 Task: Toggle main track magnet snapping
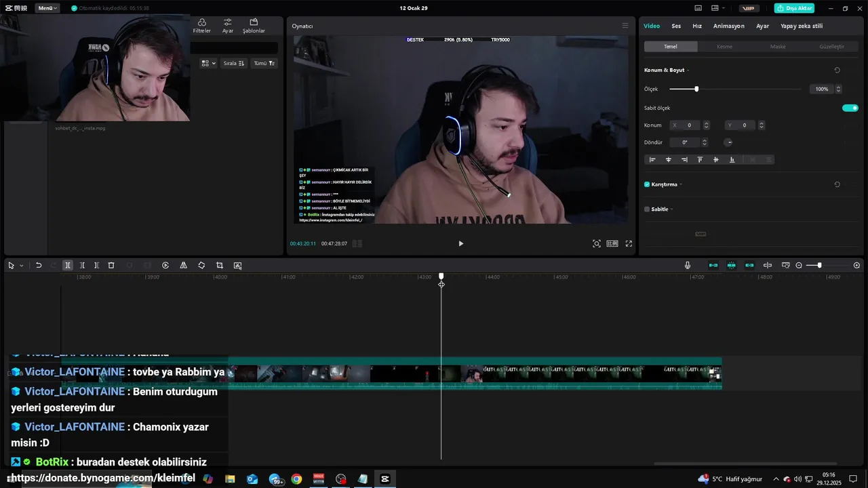[x=713, y=266]
